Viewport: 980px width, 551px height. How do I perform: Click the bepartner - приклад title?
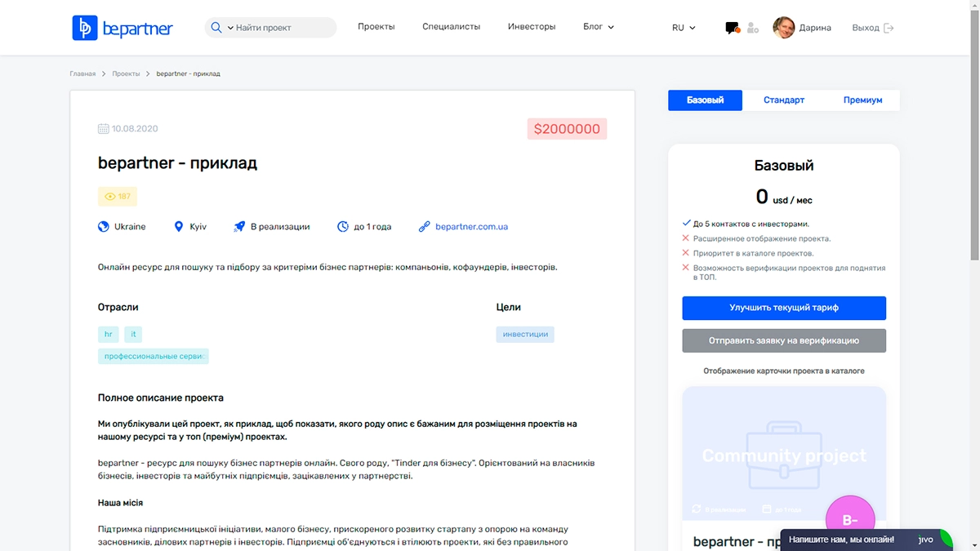pos(177,163)
